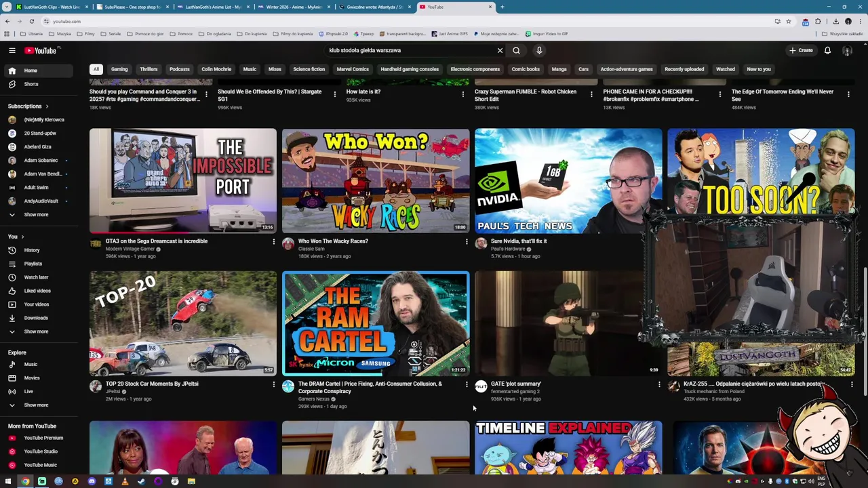Select the Thrillers filter chip
This screenshot has width=868, height=488.
coord(149,69)
